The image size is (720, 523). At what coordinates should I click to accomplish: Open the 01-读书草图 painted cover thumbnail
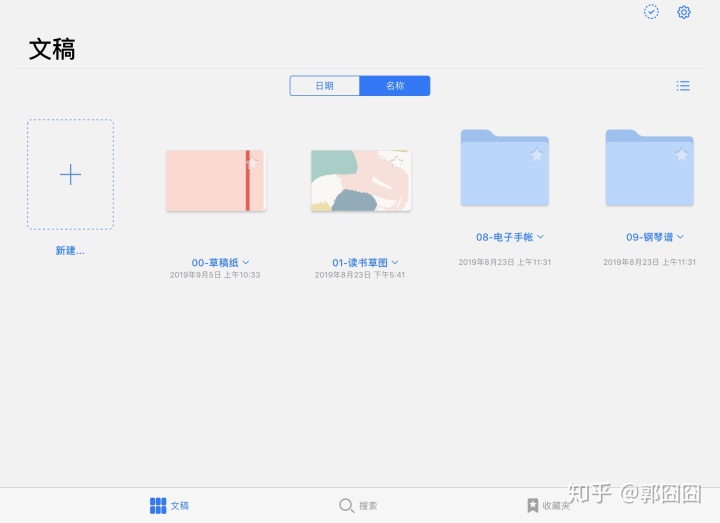click(x=361, y=180)
